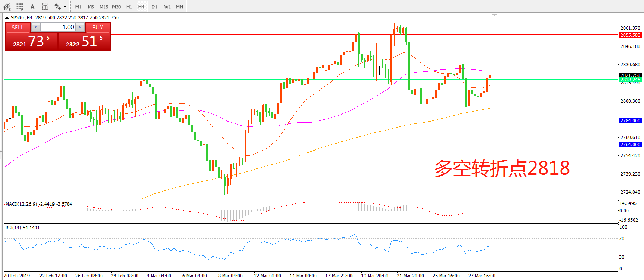Select the equidistant channel drawing tool

pos(7,6)
